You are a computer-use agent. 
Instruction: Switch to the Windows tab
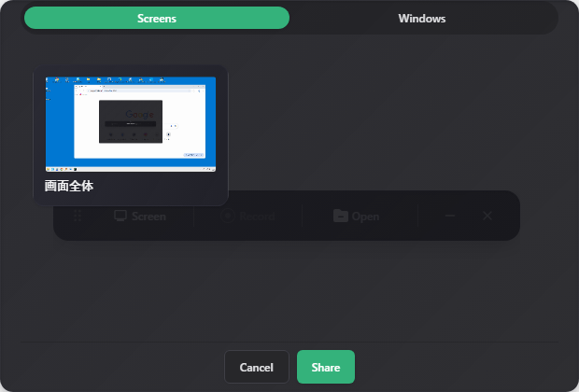422,18
